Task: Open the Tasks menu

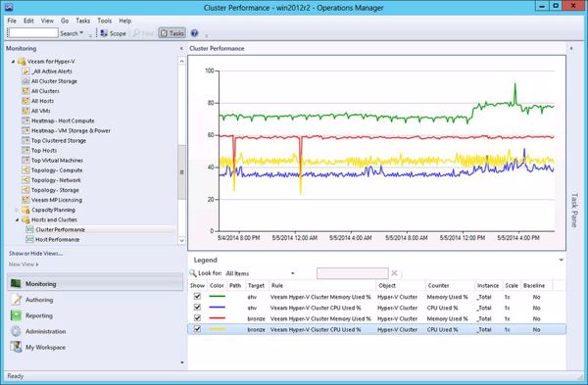Action: pos(83,21)
